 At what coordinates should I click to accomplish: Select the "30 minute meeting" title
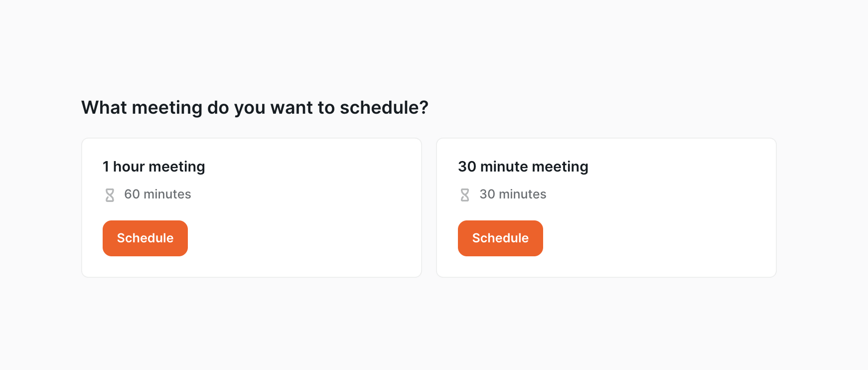pyautogui.click(x=523, y=167)
